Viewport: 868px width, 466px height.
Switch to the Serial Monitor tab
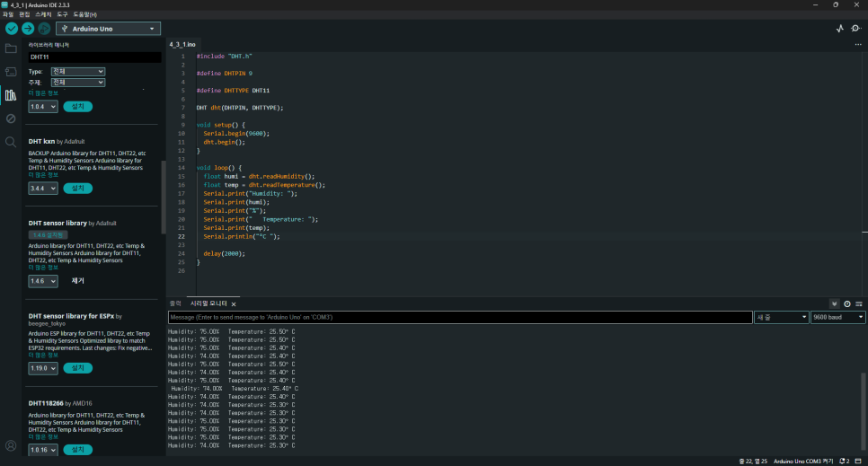pos(208,303)
